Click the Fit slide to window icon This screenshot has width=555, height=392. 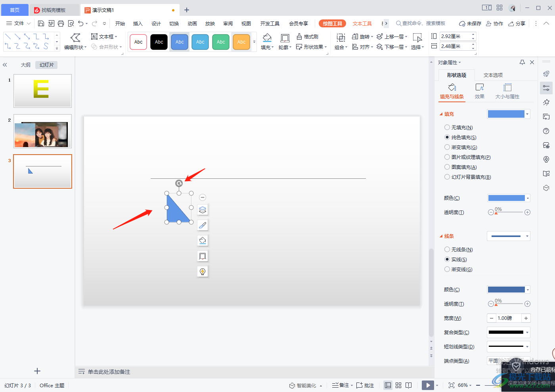tap(451, 385)
